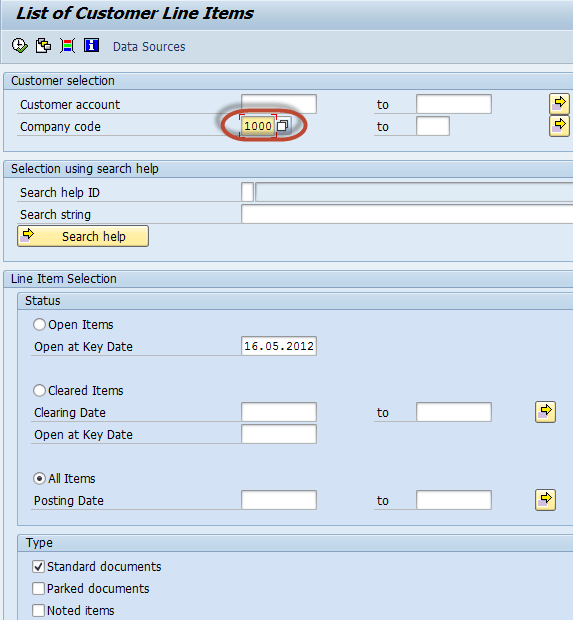Uncheck the Standard documents checkbox
The image size is (573, 620).
point(38,567)
